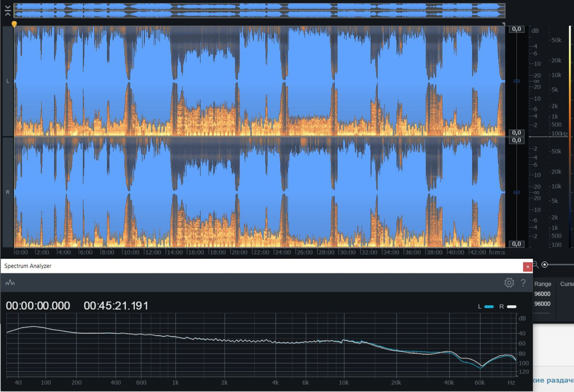Collapse the waveform overview with the chevron icon
Screen dimensions: 574x392
click(8, 11)
